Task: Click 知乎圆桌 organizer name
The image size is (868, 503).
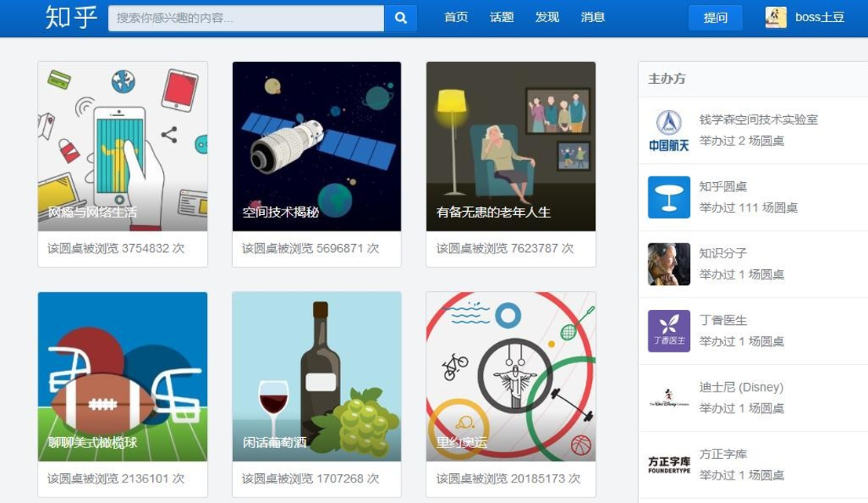Action: (x=723, y=186)
